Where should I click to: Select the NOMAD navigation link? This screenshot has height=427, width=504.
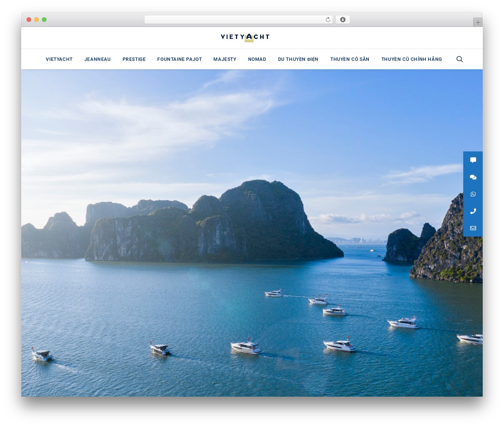coord(257,59)
